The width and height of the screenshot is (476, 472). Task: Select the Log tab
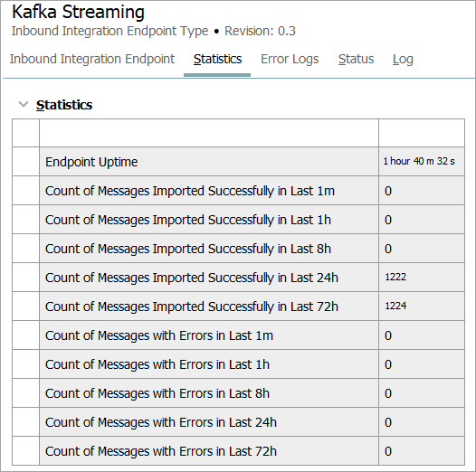[x=403, y=59]
